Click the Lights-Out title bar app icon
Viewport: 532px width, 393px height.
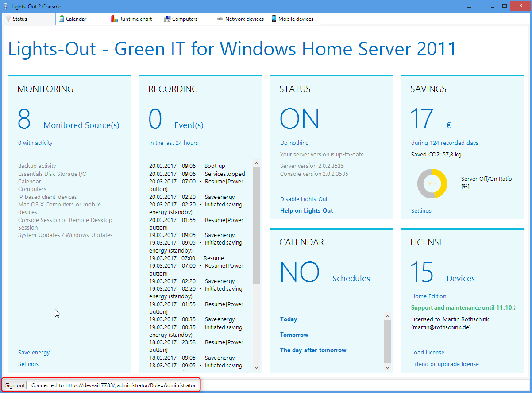click(6, 6)
